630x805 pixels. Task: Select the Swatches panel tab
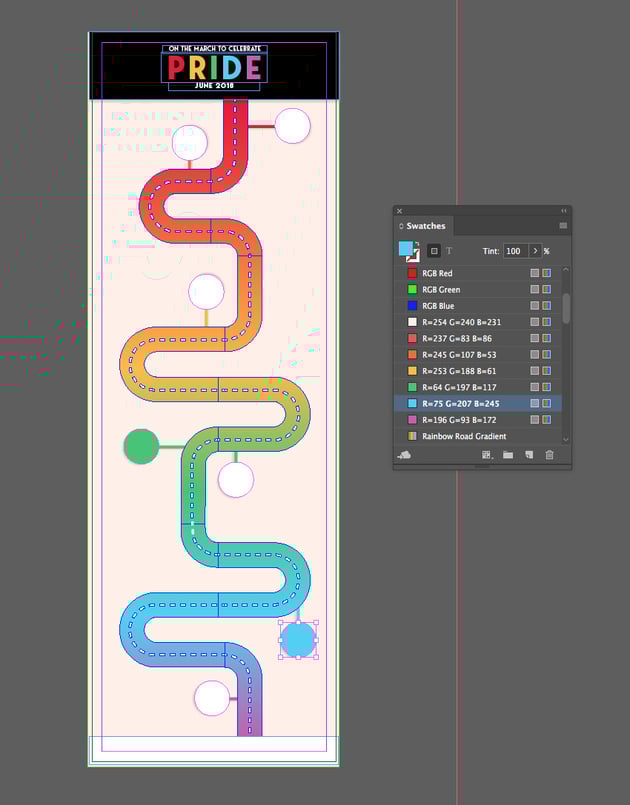coord(426,226)
